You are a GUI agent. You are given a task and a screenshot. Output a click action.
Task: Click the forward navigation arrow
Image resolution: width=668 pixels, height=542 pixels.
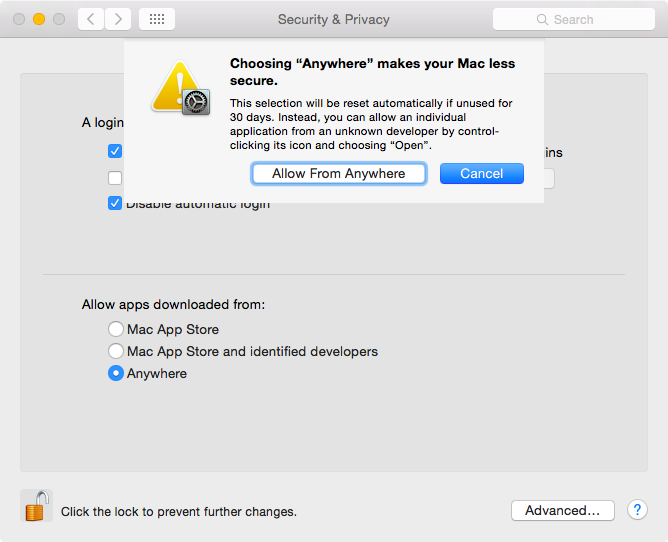(x=118, y=19)
